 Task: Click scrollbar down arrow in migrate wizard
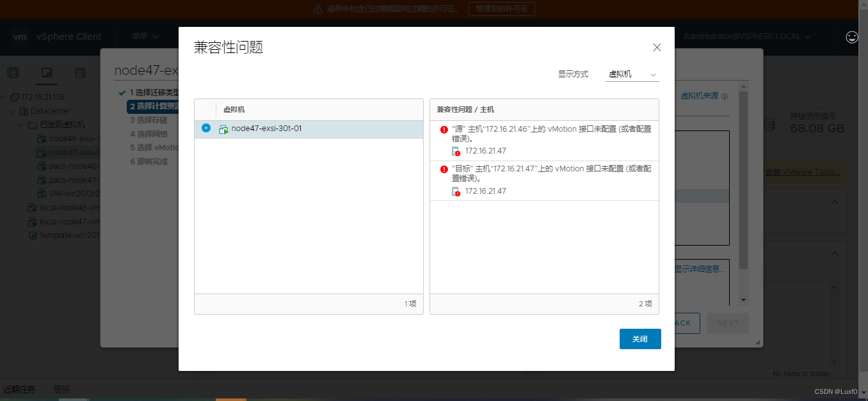click(743, 299)
